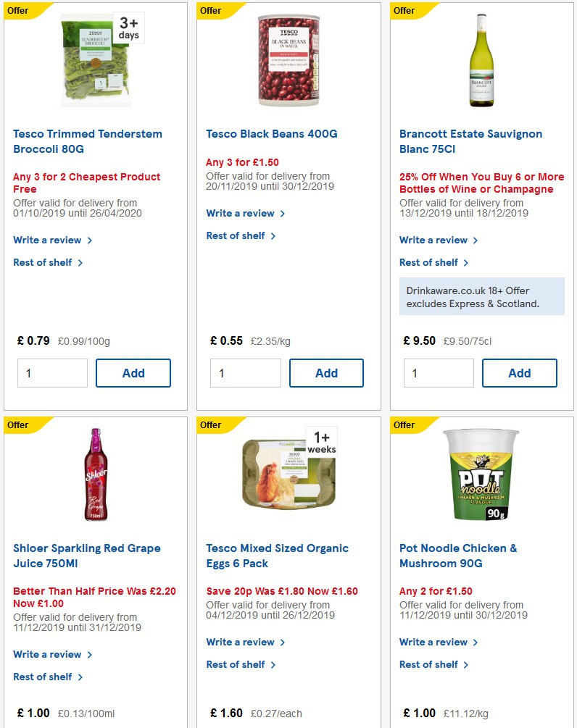Image resolution: width=577 pixels, height=728 pixels.
Task: Click the 3+ days freshness badge
Action: coord(127,29)
